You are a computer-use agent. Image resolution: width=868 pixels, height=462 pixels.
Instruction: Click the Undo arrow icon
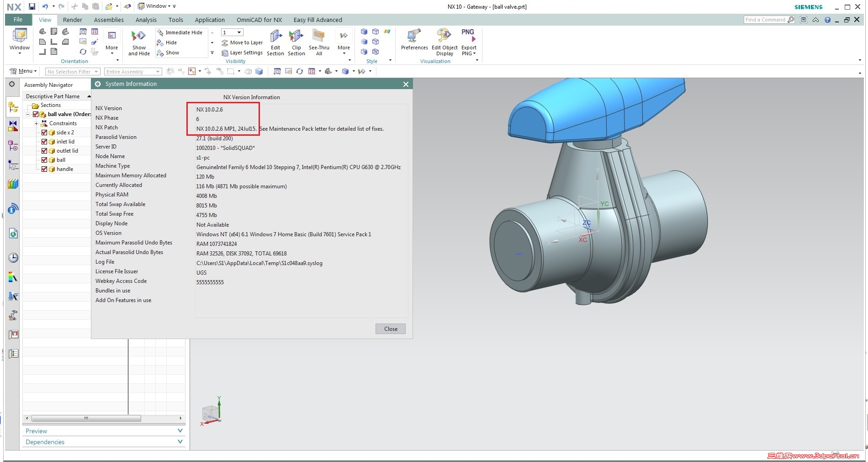pos(45,6)
